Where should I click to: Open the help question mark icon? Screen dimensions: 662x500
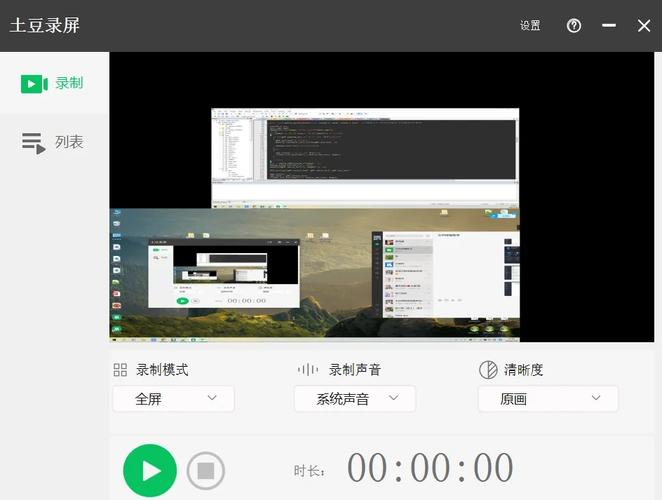(574, 26)
